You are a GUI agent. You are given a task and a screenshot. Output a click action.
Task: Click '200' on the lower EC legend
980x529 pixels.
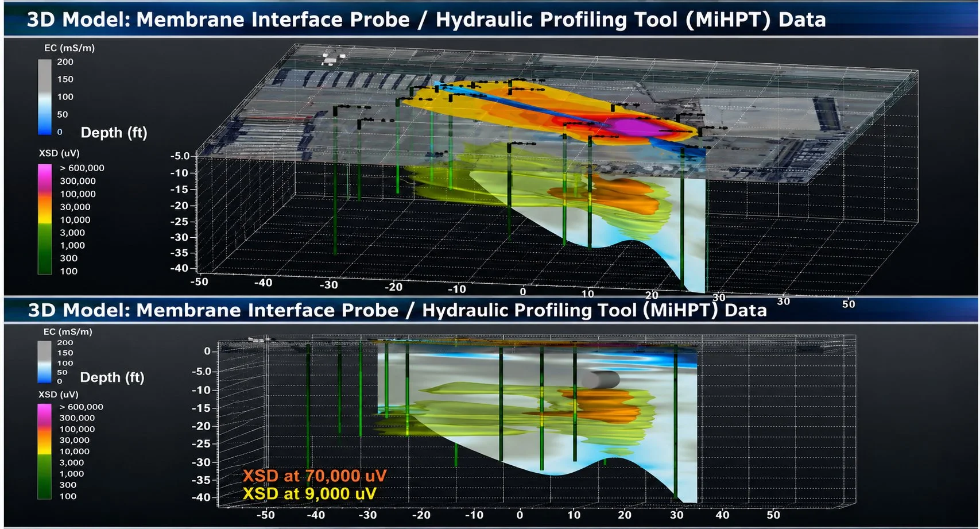(65, 343)
